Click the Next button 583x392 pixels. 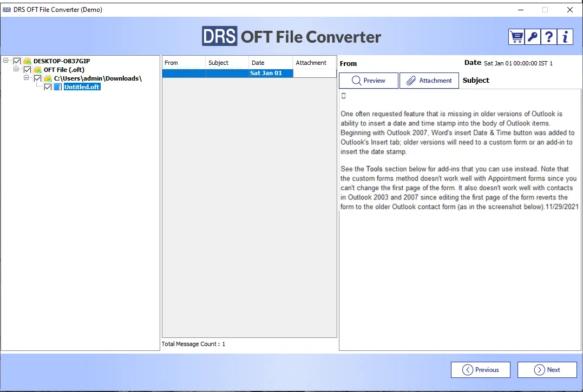(547, 370)
